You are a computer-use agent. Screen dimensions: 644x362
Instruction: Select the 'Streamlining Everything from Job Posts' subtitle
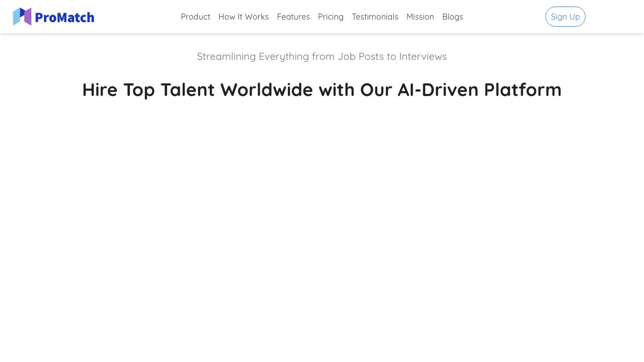(x=322, y=56)
